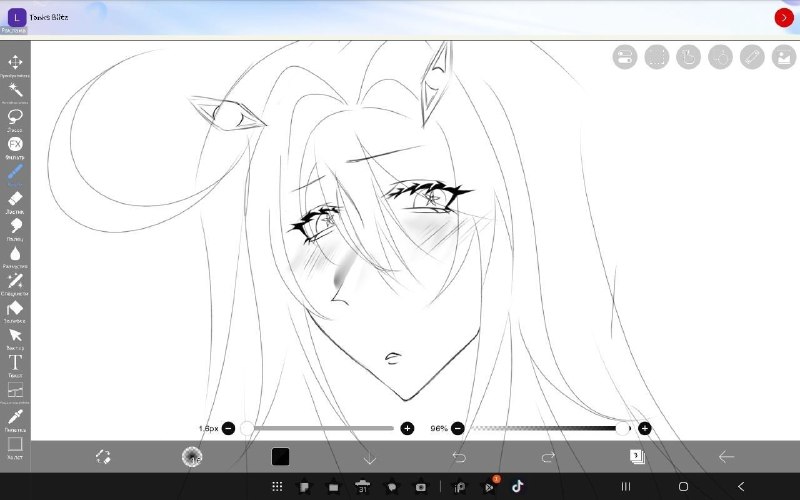Viewport: 800px width, 500px height.
Task: Hide toolbar with the down arrow
Action: [370, 458]
